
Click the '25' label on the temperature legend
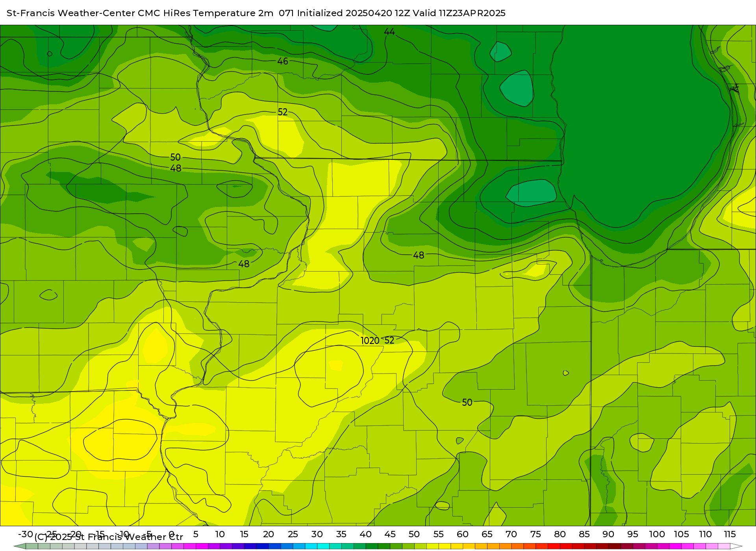(x=293, y=534)
